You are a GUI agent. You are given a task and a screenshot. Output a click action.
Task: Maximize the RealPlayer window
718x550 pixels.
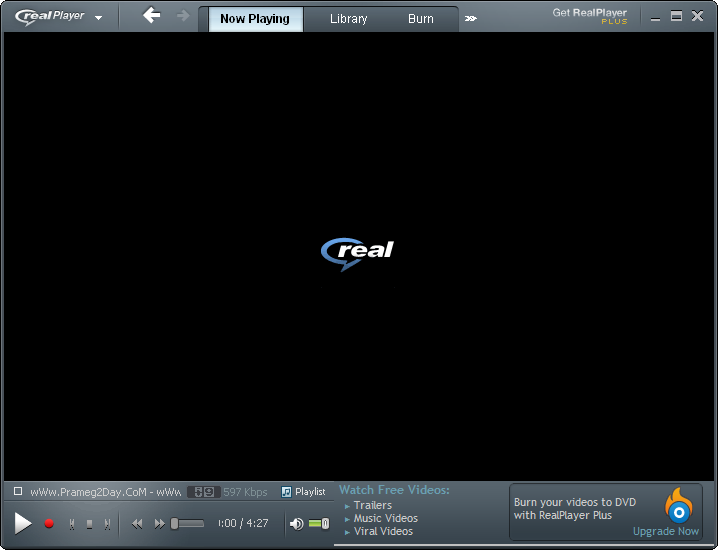676,16
